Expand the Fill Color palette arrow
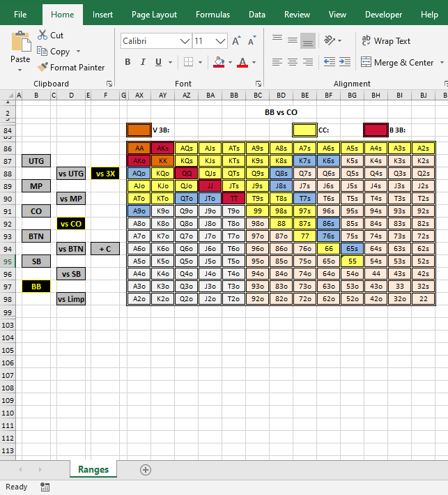The width and height of the screenshot is (448, 495). [x=231, y=62]
